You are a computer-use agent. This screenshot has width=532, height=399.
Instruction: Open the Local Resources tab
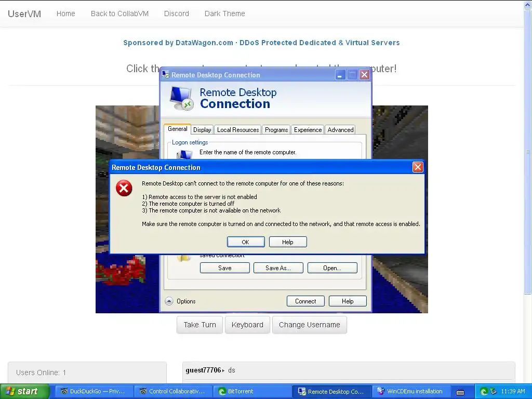[238, 129]
